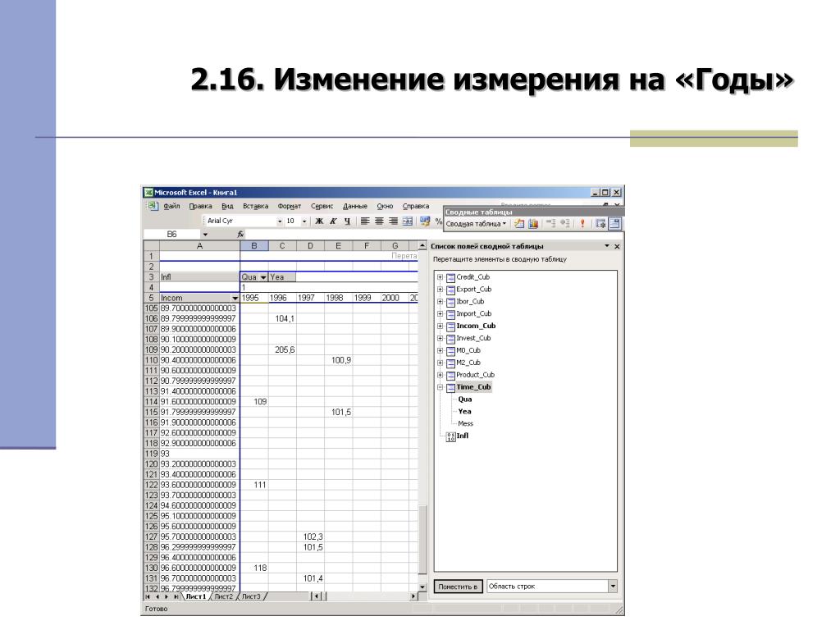
Task: Open the Qua field dropdown in cell B3
Action: click(263, 277)
